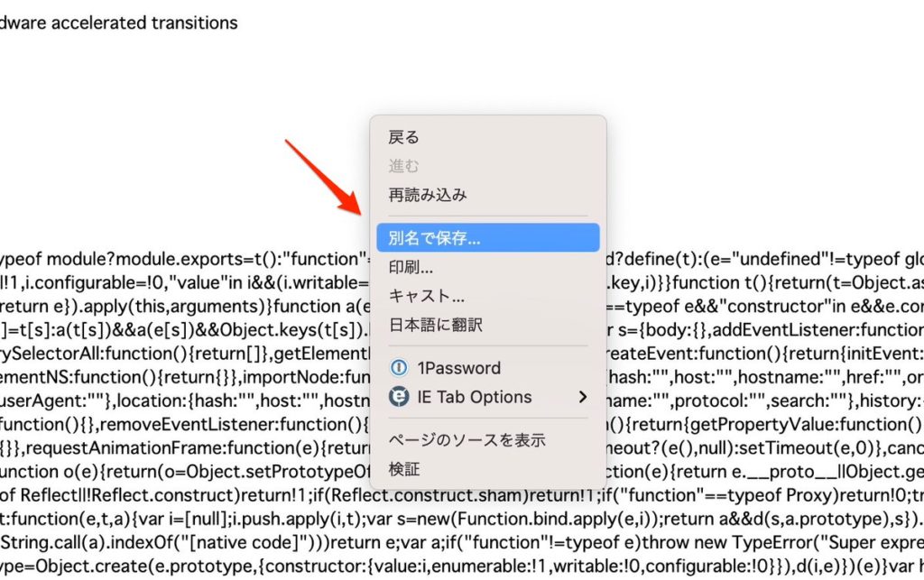Select 戻る (Back) from the context menu
The image size is (924, 580).
(404, 137)
